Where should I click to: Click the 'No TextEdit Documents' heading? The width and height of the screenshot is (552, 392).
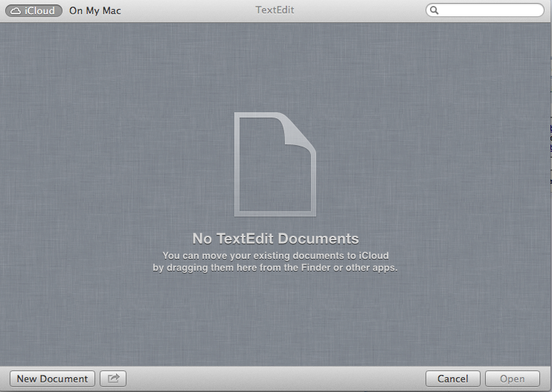[x=276, y=239]
